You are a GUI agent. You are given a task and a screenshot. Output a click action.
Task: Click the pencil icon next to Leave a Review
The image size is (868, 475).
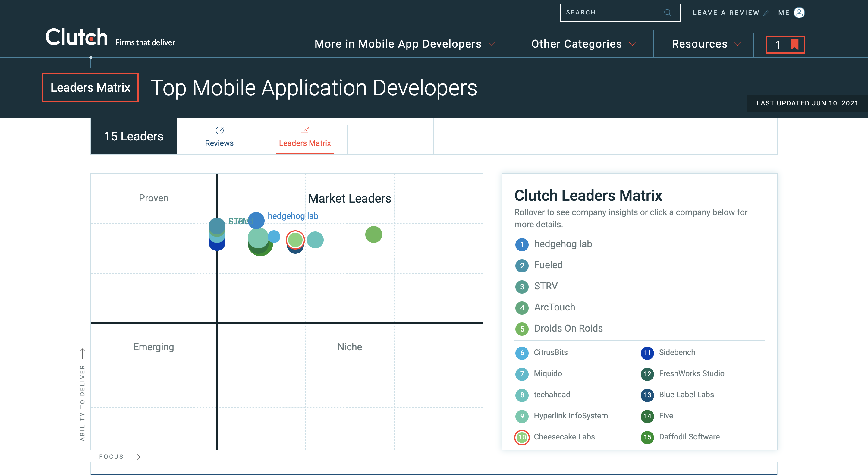(766, 13)
